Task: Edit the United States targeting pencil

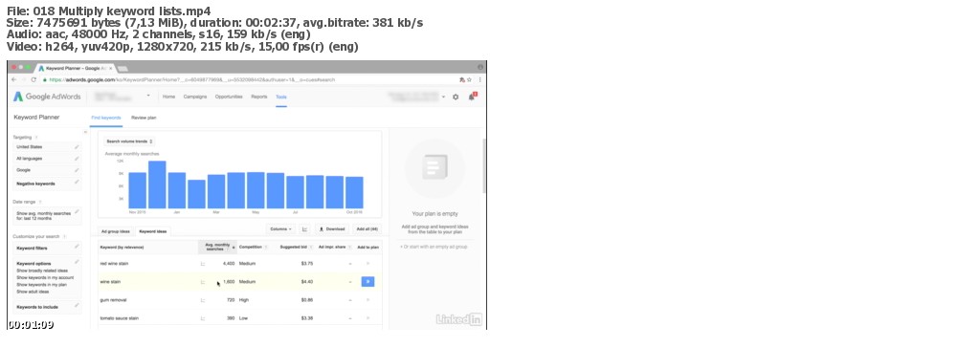Action: pyautogui.click(x=77, y=146)
